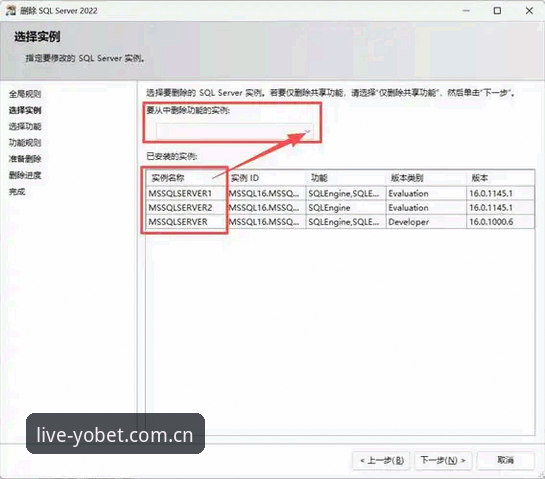Click the SQLEngine feature cell for MSSQLSERVER2
545x479 pixels.
pyautogui.click(x=346, y=208)
